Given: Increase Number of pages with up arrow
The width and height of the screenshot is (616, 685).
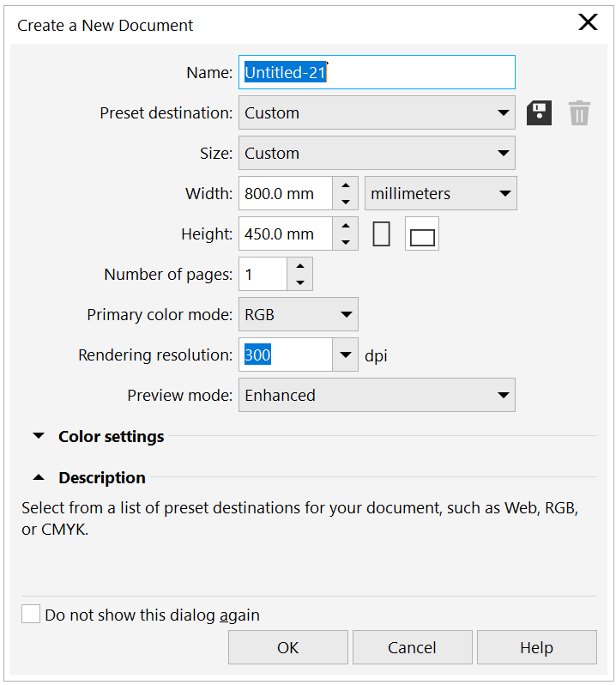Looking at the screenshot, I should pyautogui.click(x=300, y=266).
